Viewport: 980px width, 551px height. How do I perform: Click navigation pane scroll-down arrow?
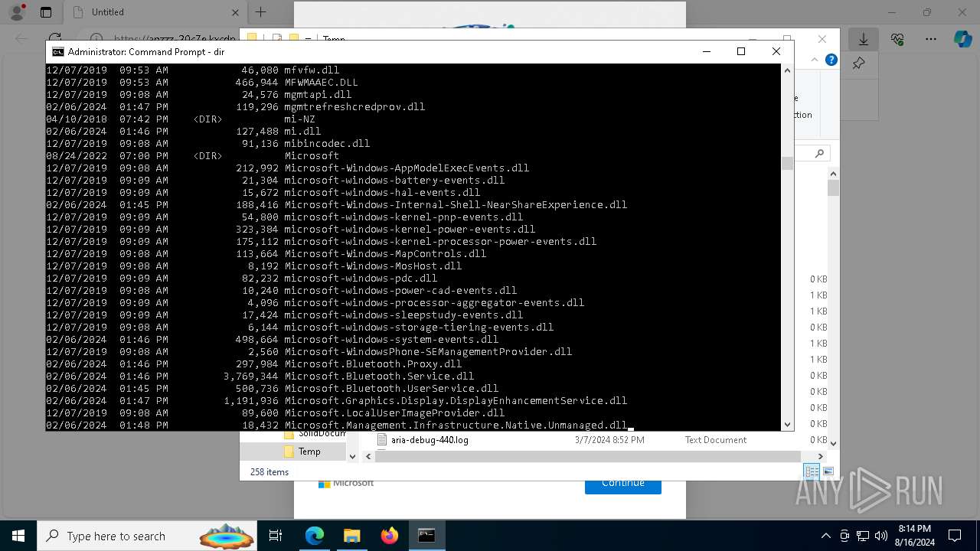[352, 456]
